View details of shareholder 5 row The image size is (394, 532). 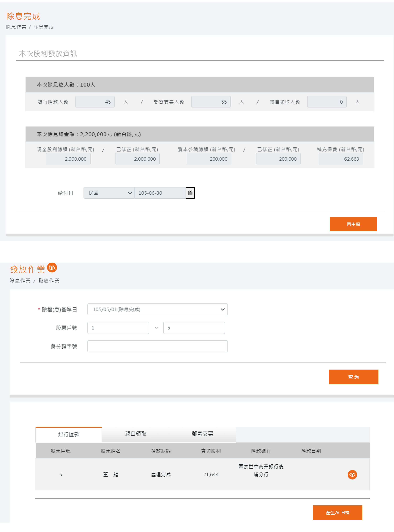[352, 475]
